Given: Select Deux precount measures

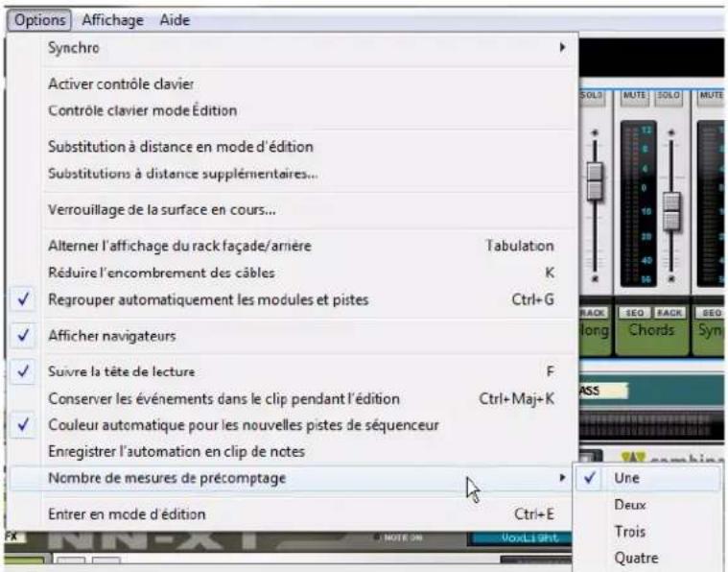Looking at the screenshot, I should [x=648, y=505].
